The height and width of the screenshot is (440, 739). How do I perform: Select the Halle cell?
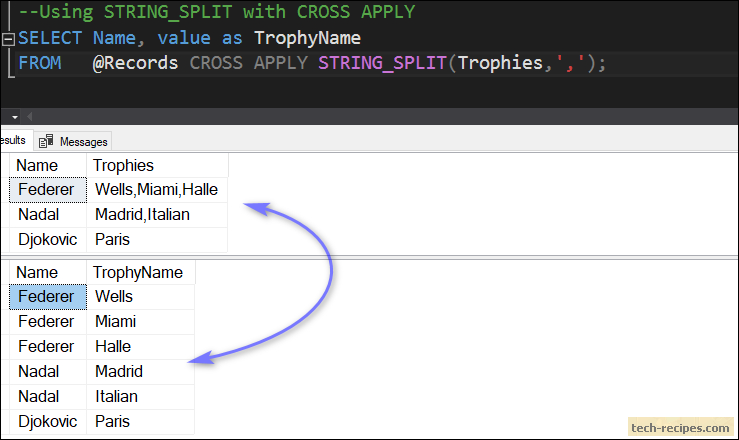pyautogui.click(x=141, y=347)
